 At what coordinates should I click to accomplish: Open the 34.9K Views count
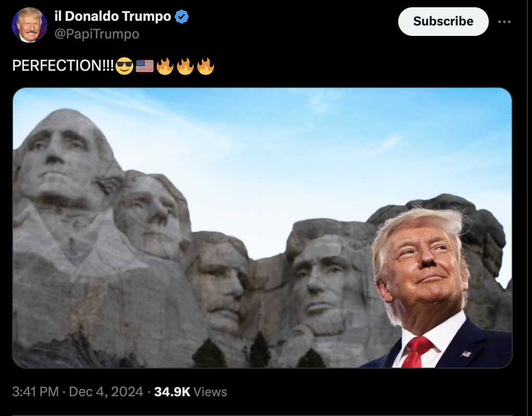click(191, 392)
